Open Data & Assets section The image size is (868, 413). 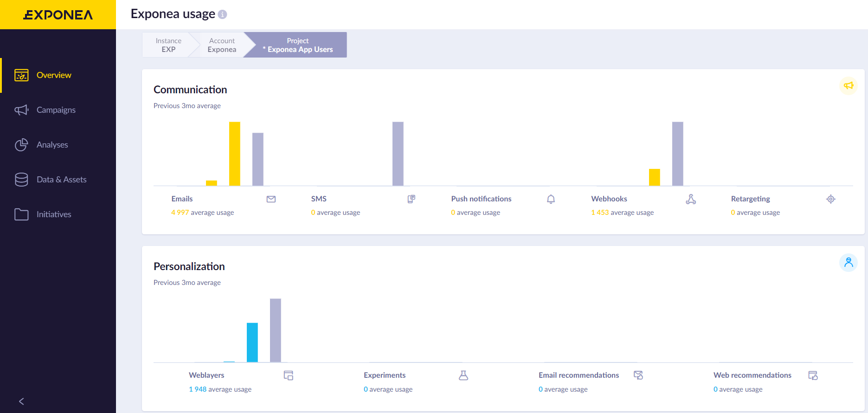58,180
